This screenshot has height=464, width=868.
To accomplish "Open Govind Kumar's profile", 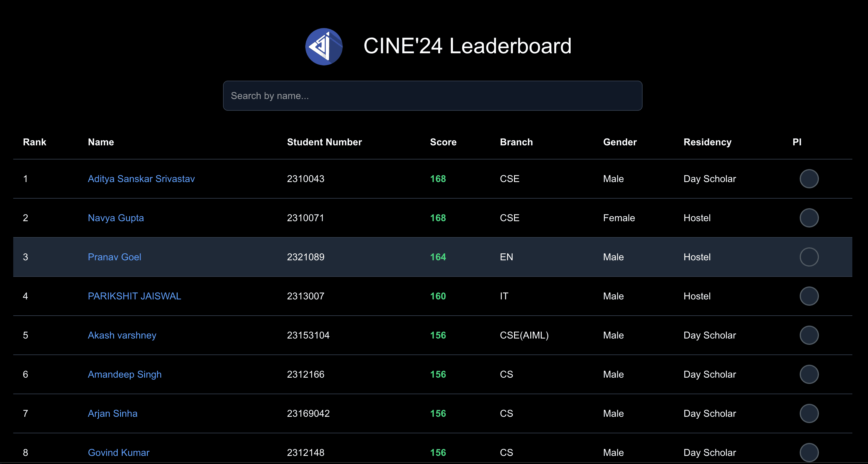I will pos(118,453).
